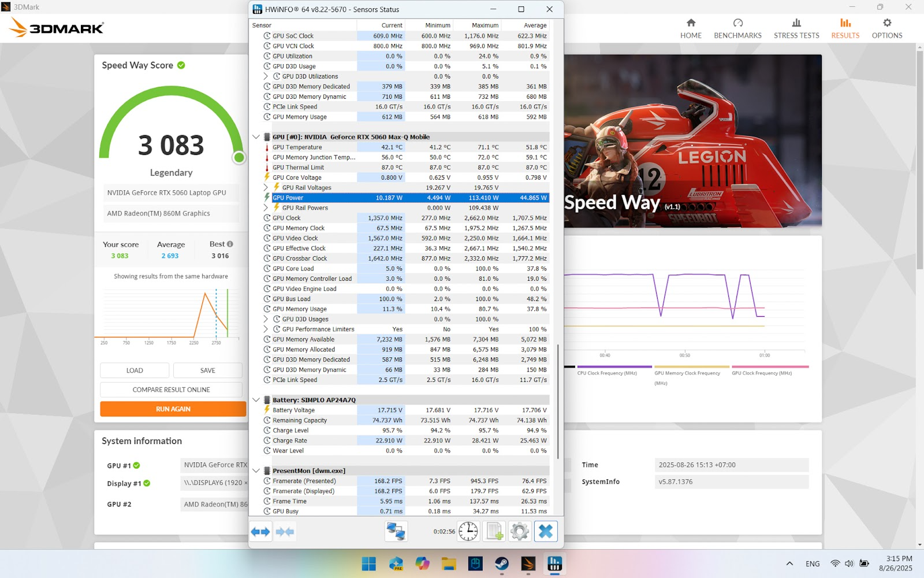924x578 pixels.
Task: Open 3DMark Home icon
Action: [691, 23]
